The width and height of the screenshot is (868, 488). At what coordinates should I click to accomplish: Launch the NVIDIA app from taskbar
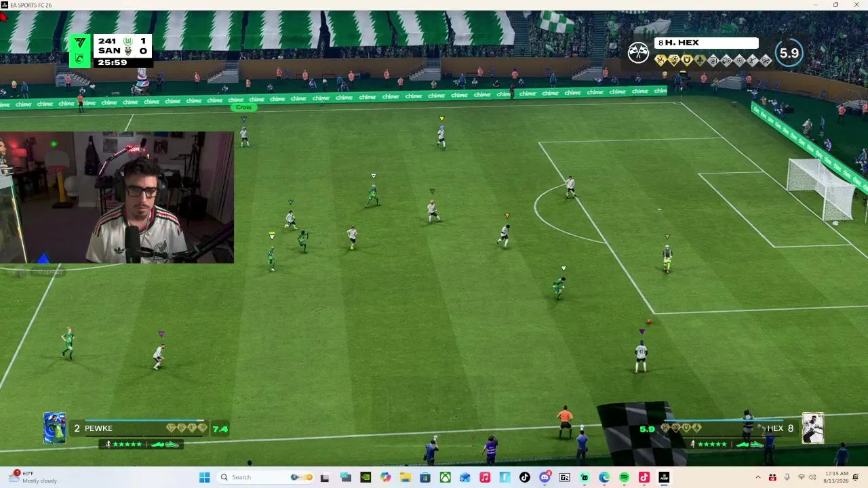366,477
